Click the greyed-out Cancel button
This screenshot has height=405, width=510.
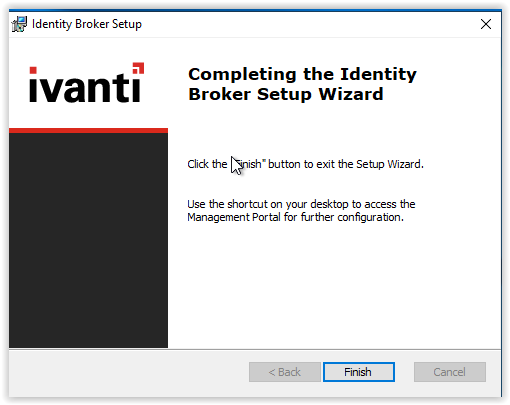point(450,372)
